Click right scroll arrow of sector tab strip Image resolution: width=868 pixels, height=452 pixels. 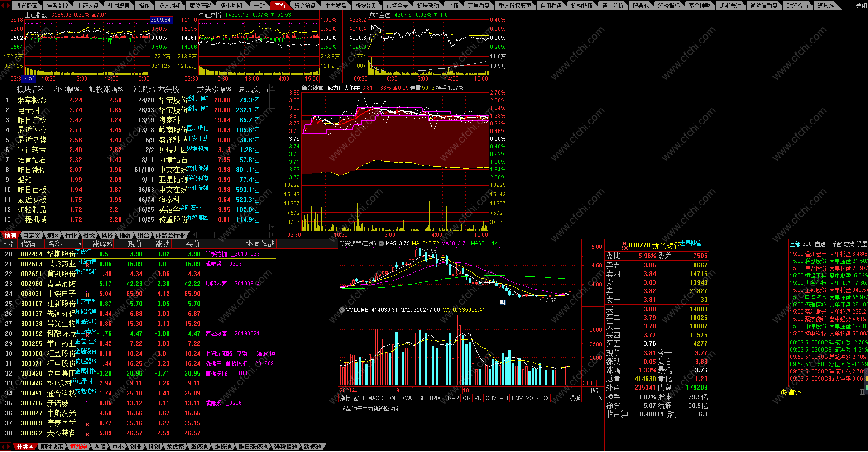point(272,235)
